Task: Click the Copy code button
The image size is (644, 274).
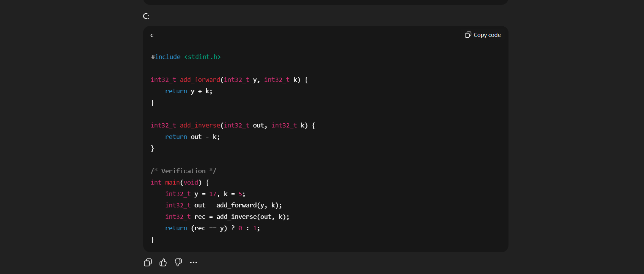Action: (483, 35)
